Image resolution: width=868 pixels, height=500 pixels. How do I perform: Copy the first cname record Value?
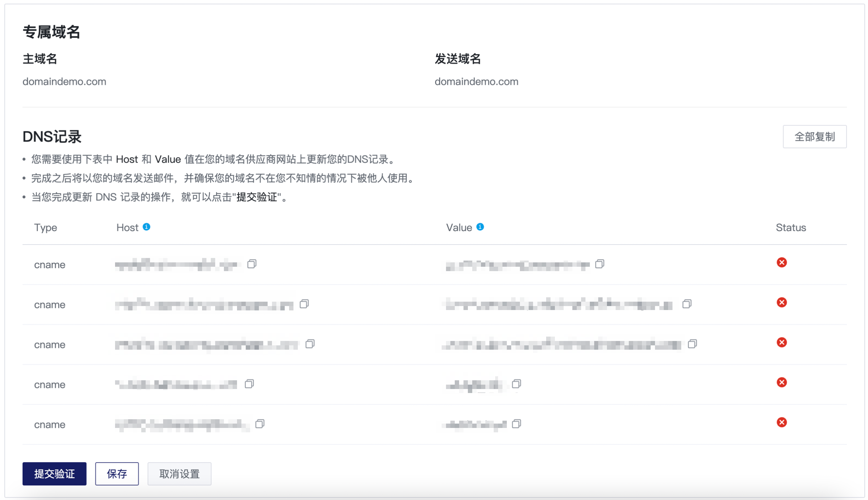600,264
